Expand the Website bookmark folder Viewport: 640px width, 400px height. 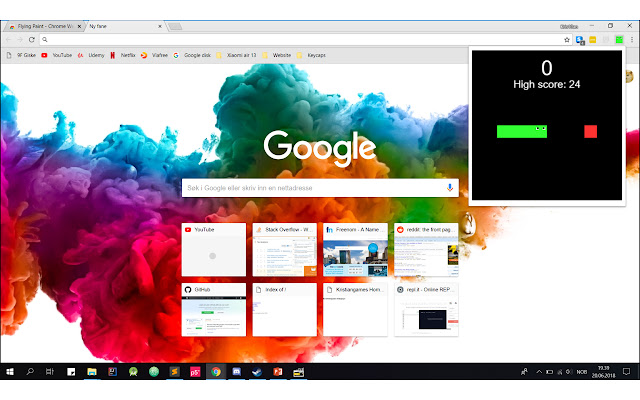tap(277, 55)
